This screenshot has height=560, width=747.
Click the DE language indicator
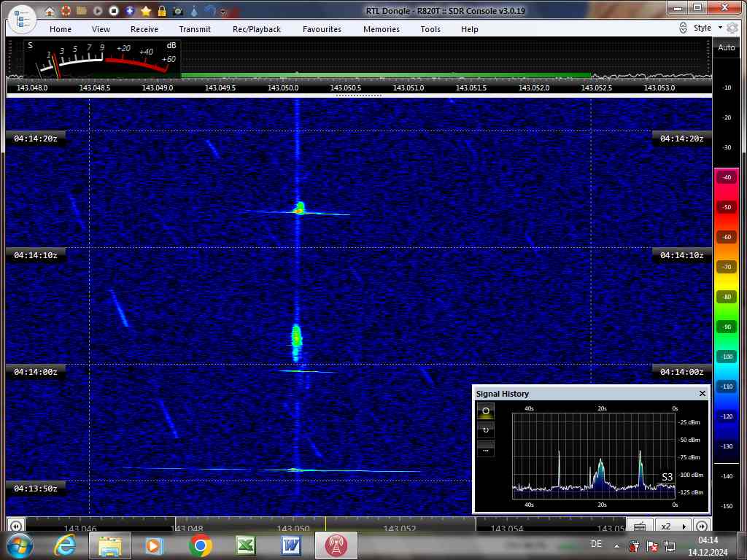[x=596, y=543]
